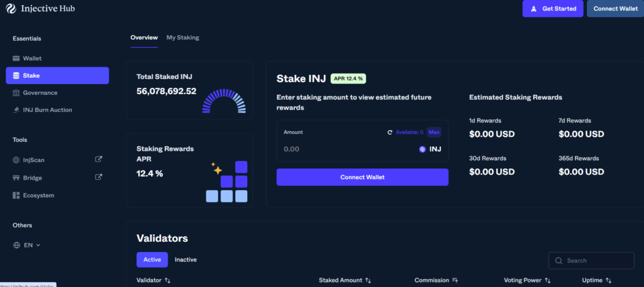The image size is (644, 287).
Task: Click the magnifier icon in validator search
Action: click(x=558, y=261)
